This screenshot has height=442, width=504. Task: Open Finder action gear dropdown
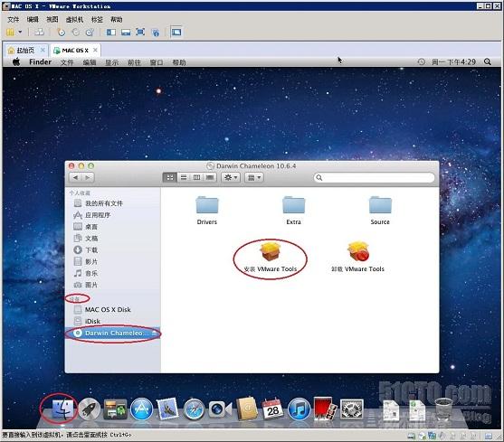(x=231, y=177)
